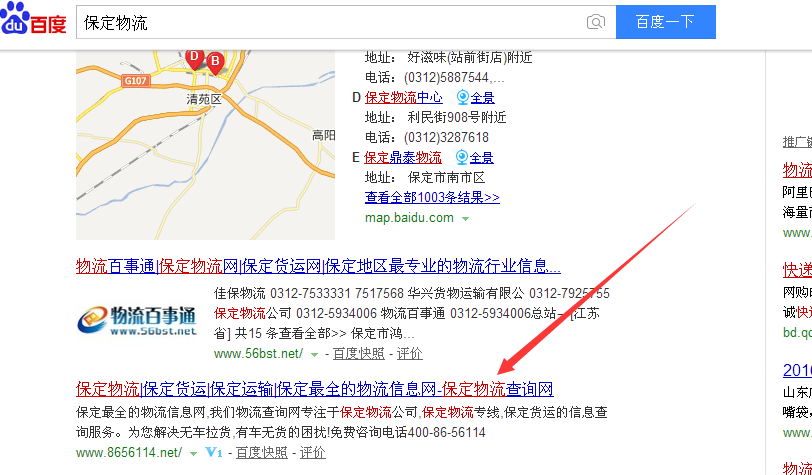Click the 物流百事通 logo thumbnail

pyautogui.click(x=138, y=321)
